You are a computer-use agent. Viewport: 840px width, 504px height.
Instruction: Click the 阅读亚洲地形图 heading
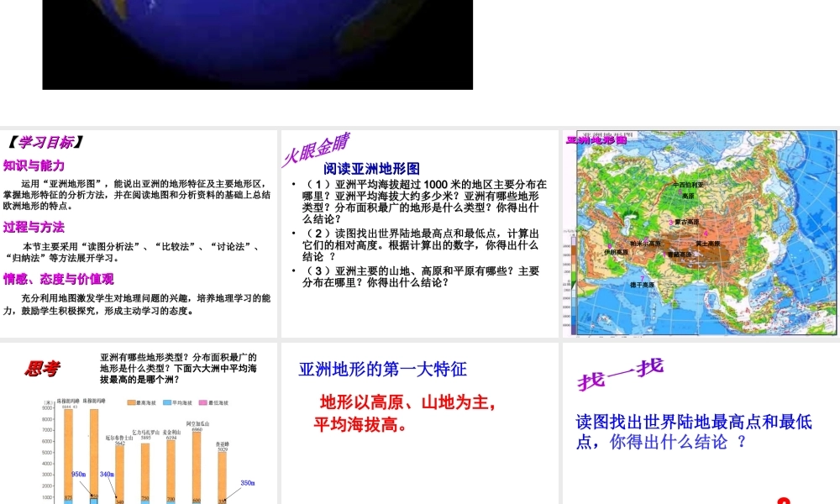(x=371, y=169)
